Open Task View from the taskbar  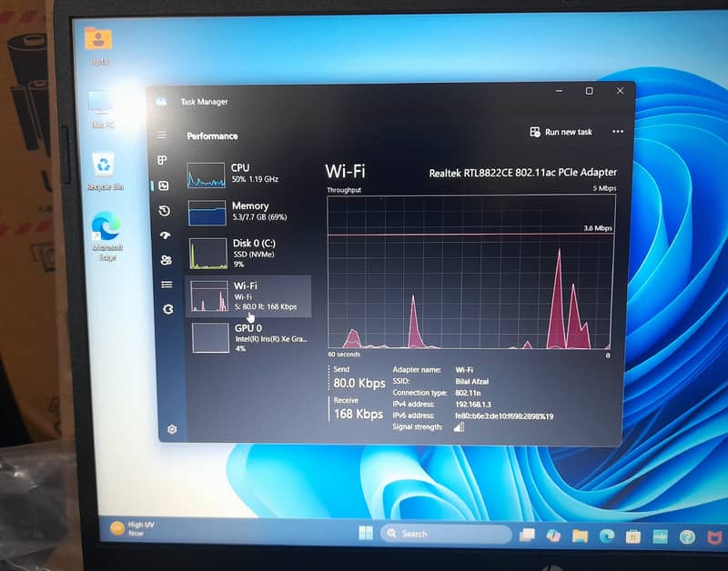(527, 535)
